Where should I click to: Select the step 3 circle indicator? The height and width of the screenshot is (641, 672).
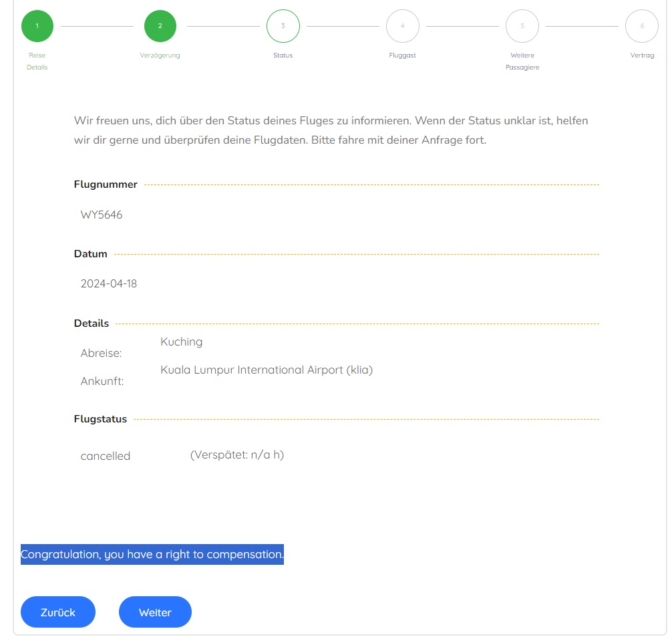[283, 26]
